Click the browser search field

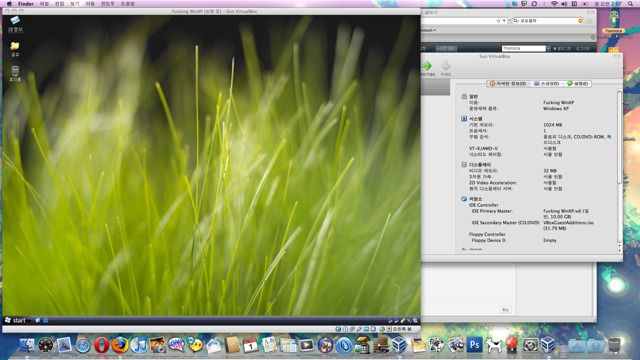coord(548,20)
